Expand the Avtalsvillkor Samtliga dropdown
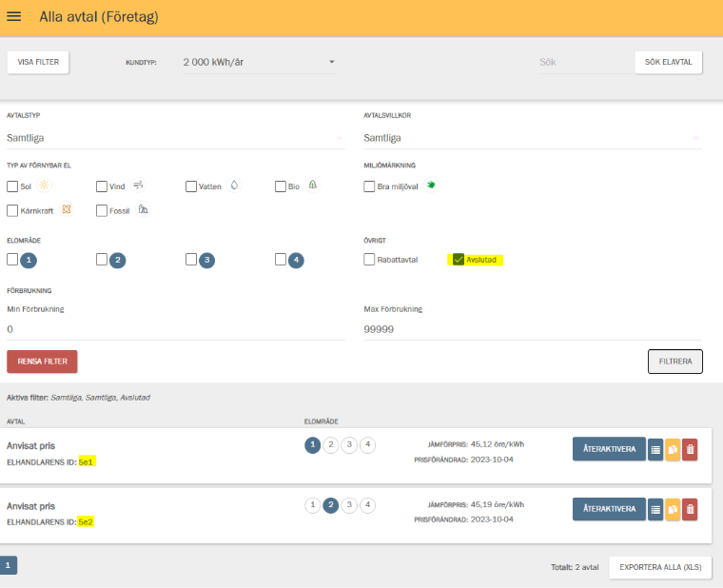The width and height of the screenshot is (723, 588). pos(532,138)
